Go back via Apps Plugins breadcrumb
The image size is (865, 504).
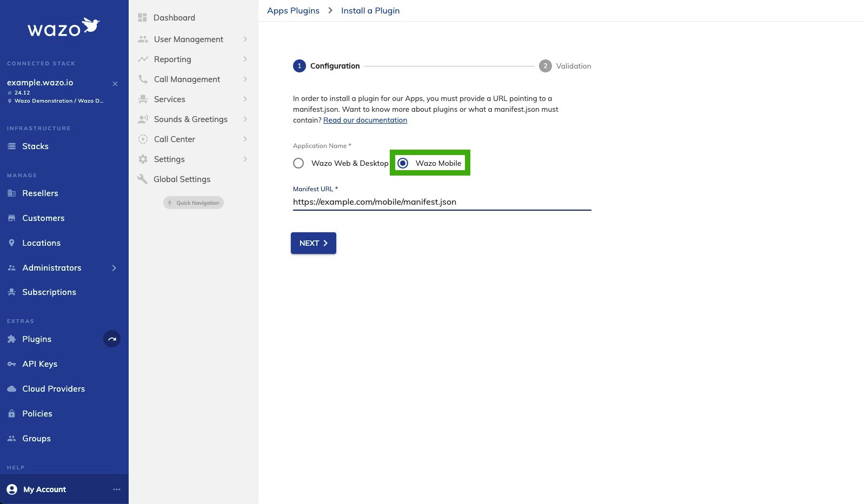tap(293, 11)
